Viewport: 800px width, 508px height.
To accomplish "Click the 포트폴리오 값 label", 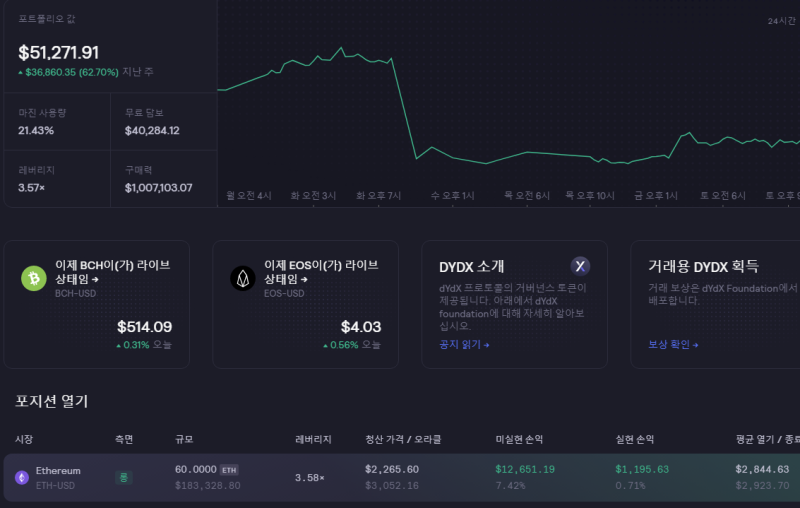I will 47,19.
